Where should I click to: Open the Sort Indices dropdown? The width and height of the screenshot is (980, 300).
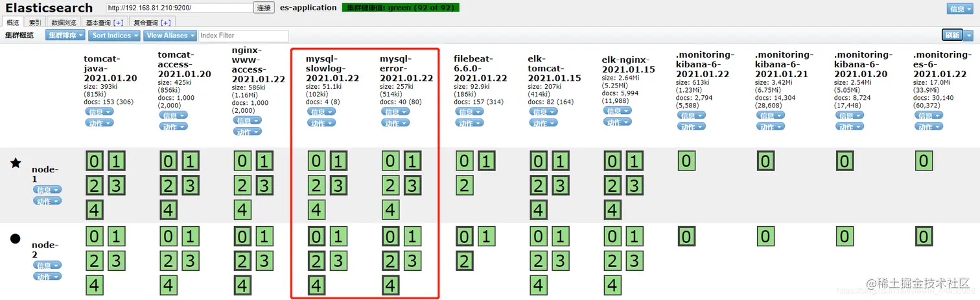[x=115, y=36]
